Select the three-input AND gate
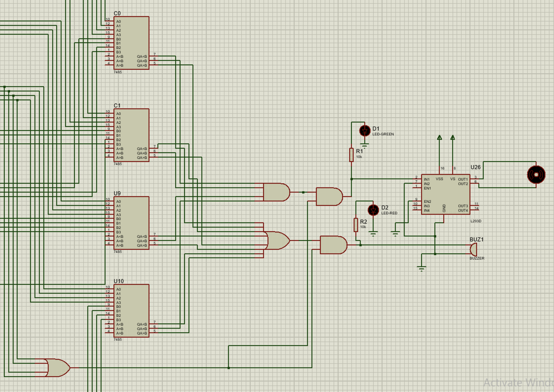The width and height of the screenshot is (554, 392). pos(276,192)
